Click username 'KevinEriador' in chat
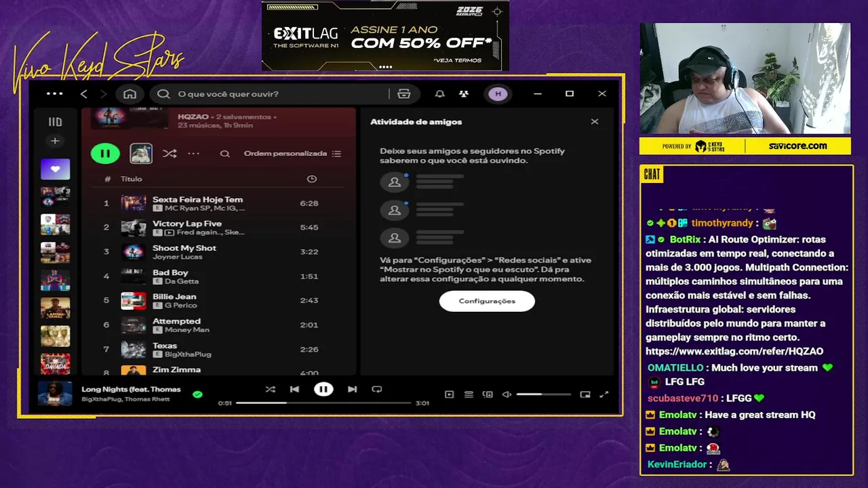Image resolution: width=868 pixels, height=488 pixels. [x=678, y=464]
